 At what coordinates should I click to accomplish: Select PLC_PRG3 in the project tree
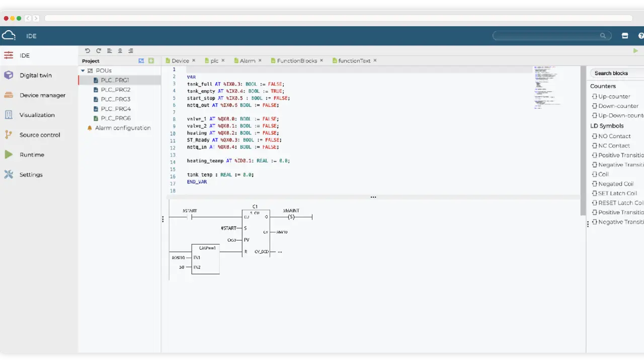point(115,99)
